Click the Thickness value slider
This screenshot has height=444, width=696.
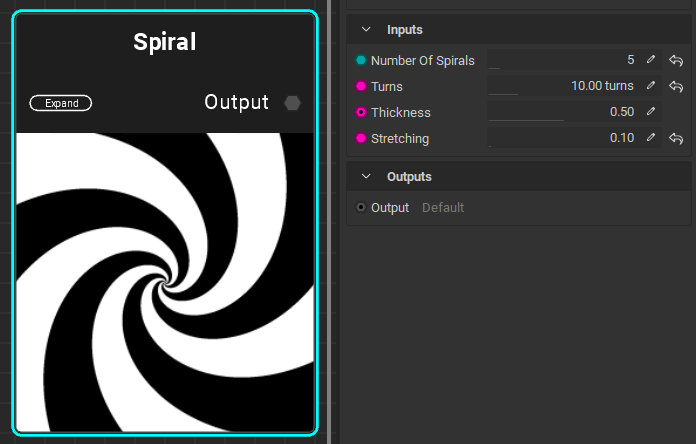562,112
